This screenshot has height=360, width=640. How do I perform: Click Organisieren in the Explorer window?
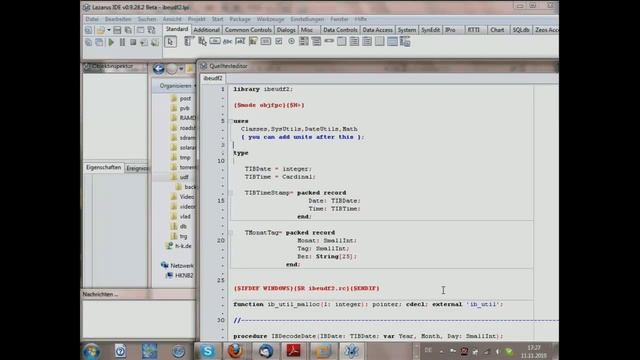[177, 86]
